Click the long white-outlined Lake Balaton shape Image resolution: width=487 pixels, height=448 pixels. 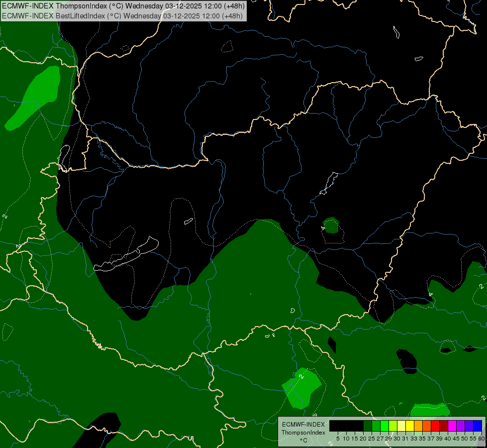126,255
